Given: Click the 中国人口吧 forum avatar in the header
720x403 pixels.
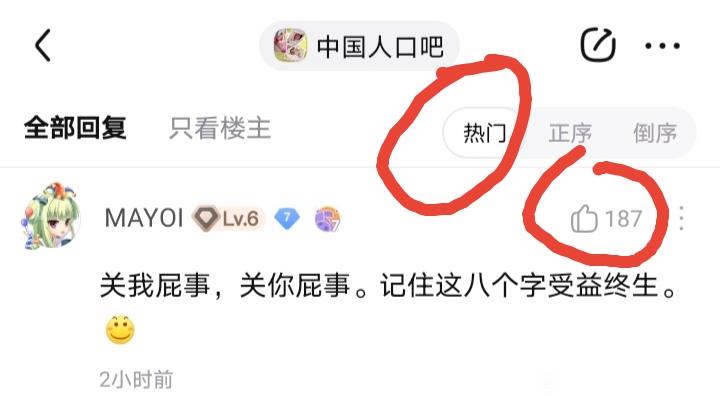Looking at the screenshot, I should (x=290, y=45).
